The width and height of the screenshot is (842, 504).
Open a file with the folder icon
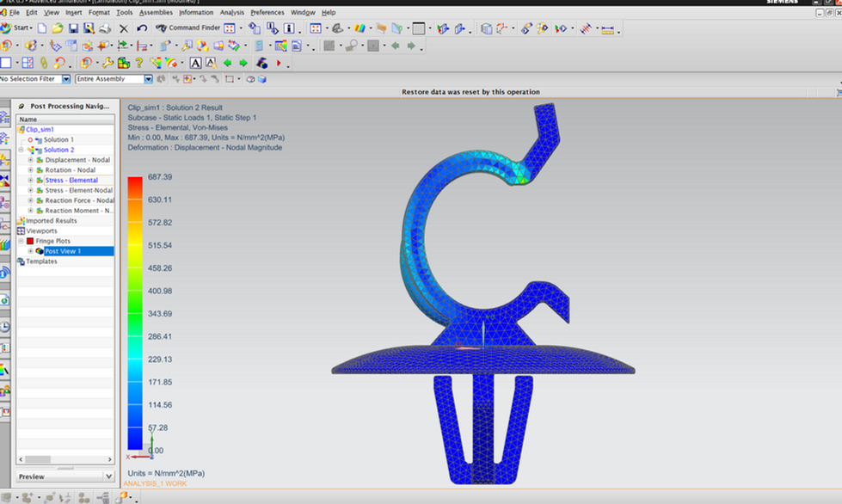tap(57, 28)
